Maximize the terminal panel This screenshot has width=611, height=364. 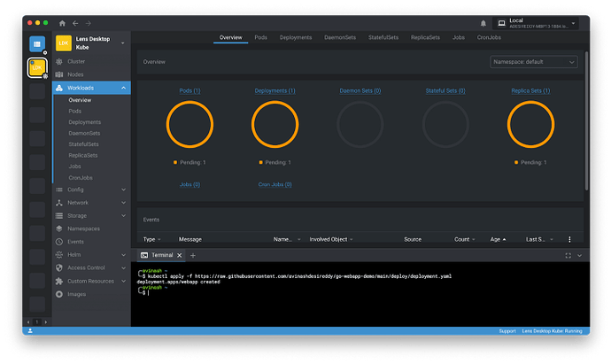[x=568, y=255]
